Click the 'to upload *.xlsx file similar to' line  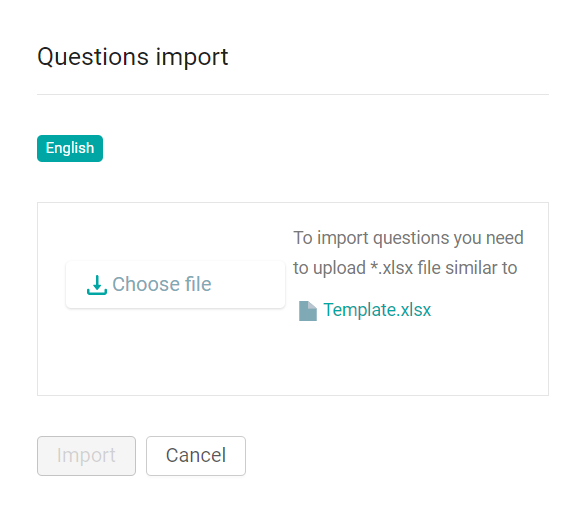[x=405, y=268]
